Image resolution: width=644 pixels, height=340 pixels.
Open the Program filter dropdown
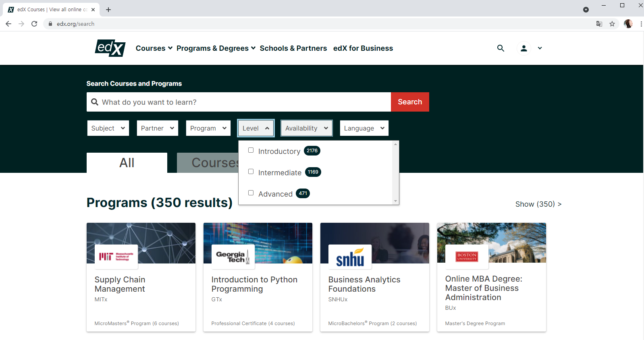click(208, 128)
